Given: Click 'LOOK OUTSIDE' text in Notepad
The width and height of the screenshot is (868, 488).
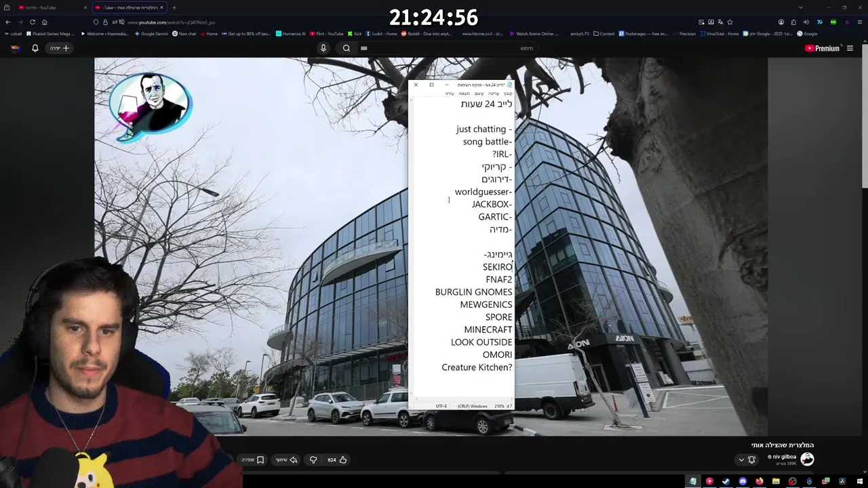Looking at the screenshot, I should 481,342.
